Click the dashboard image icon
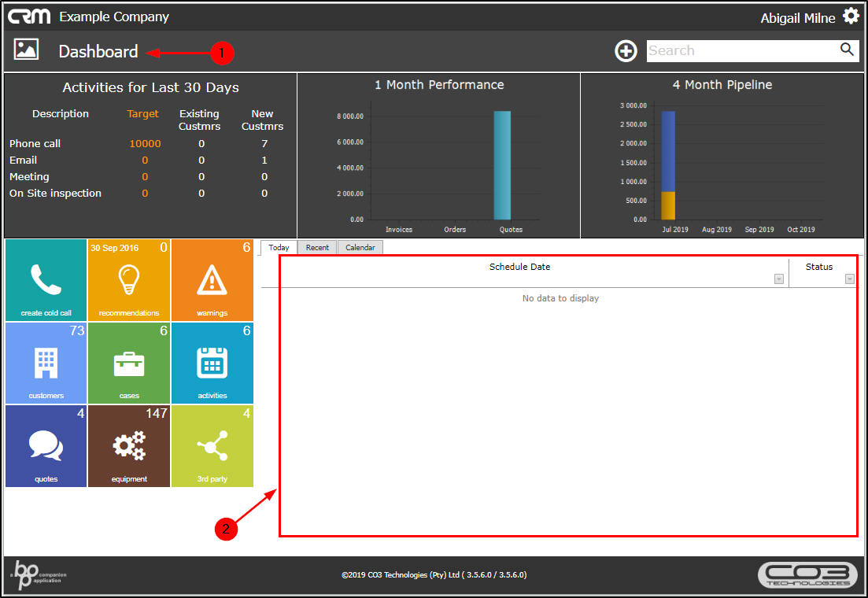The image size is (868, 598). tap(26, 50)
